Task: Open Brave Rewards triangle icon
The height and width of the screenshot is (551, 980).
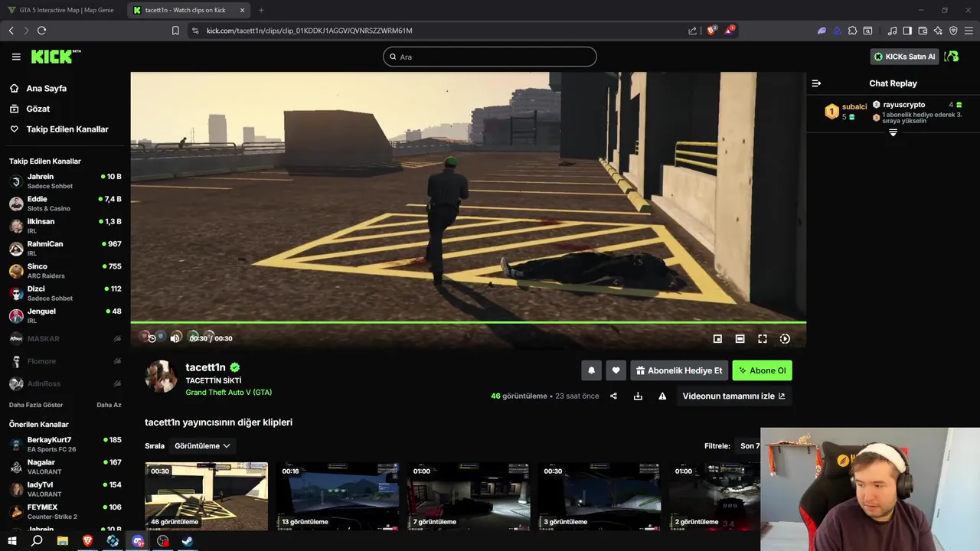Action: (729, 31)
